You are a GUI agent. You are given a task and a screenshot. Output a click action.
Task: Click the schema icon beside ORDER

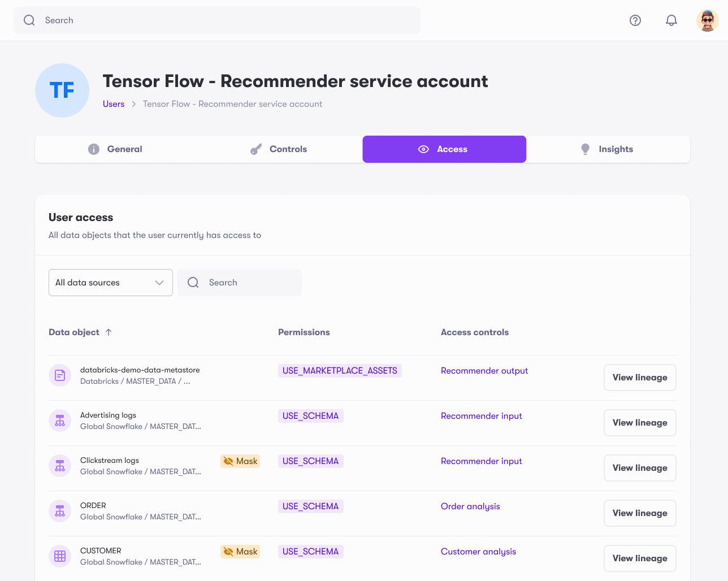click(x=59, y=510)
